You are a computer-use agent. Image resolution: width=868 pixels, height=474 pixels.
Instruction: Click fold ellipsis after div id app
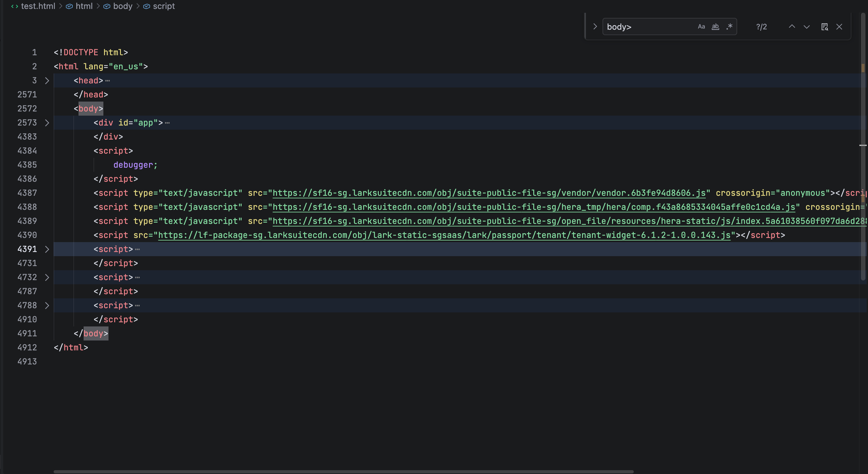(x=167, y=123)
